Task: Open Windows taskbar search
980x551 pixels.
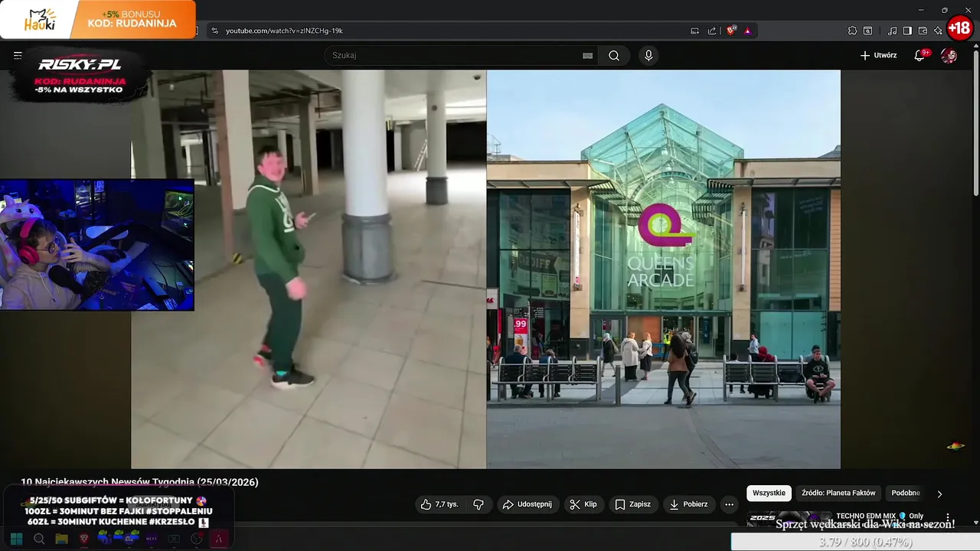Action: (39, 539)
